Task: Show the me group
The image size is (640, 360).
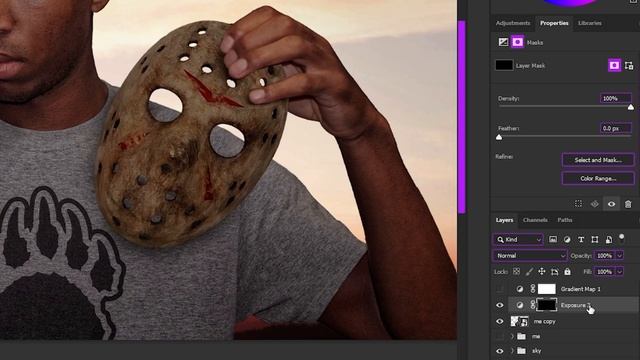Action: 500,336
